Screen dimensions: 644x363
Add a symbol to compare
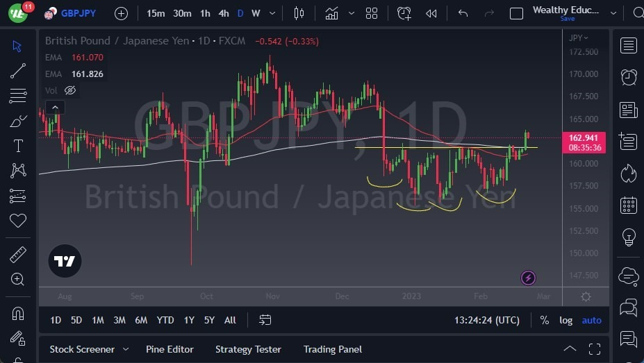[x=121, y=14]
